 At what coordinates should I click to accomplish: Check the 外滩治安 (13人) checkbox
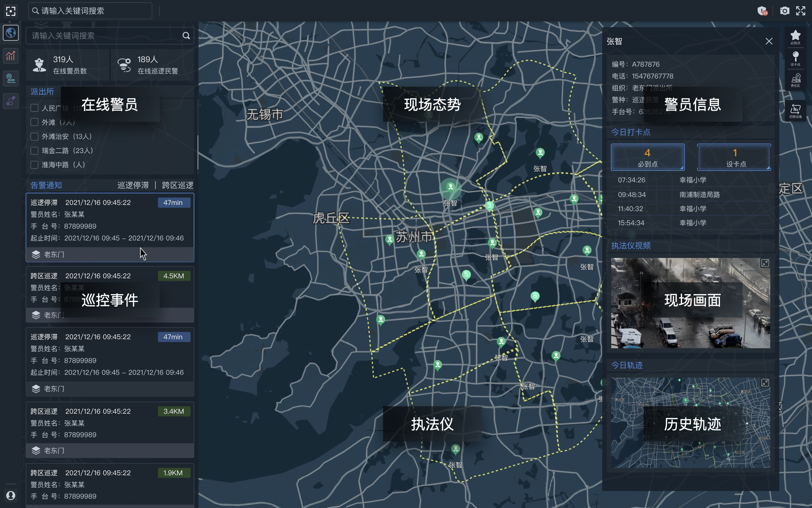[x=35, y=136]
